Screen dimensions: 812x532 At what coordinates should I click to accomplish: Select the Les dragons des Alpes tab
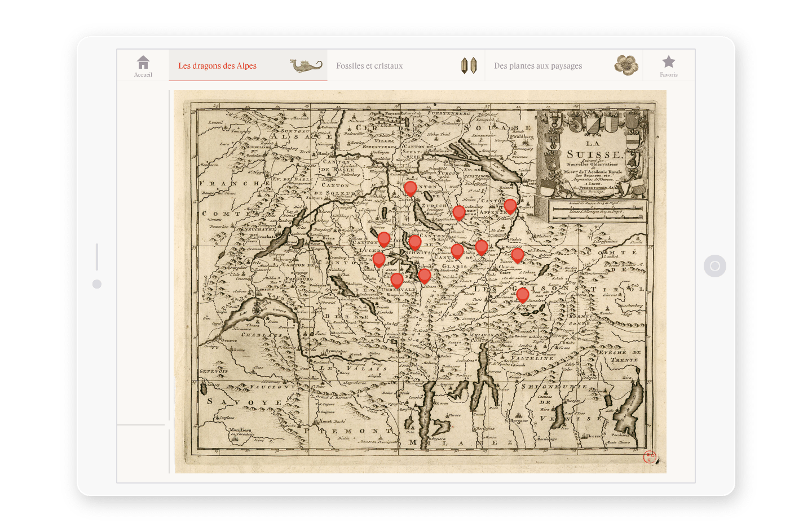click(248, 66)
